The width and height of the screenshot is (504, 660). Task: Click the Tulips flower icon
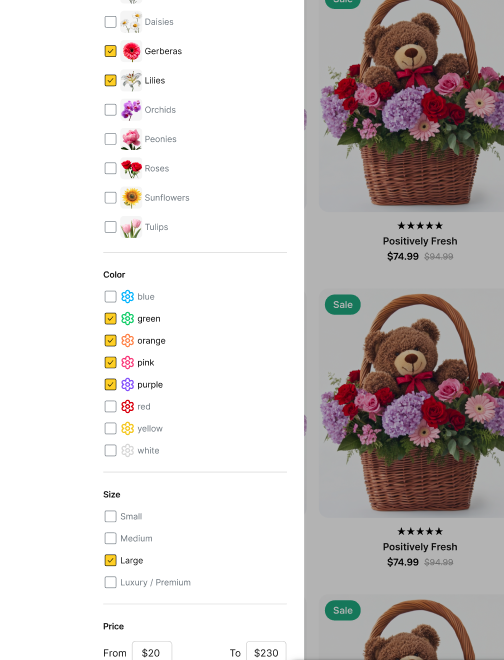[131, 227]
